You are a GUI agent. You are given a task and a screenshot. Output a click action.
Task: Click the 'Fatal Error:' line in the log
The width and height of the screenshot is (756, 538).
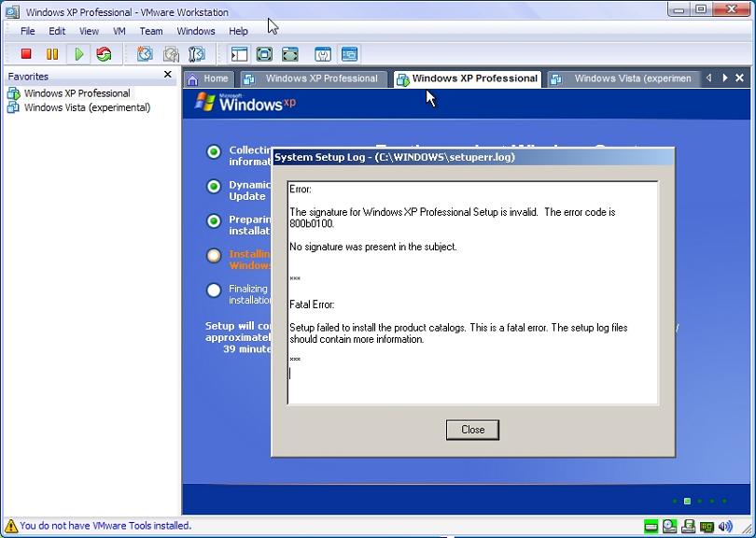[x=312, y=304]
